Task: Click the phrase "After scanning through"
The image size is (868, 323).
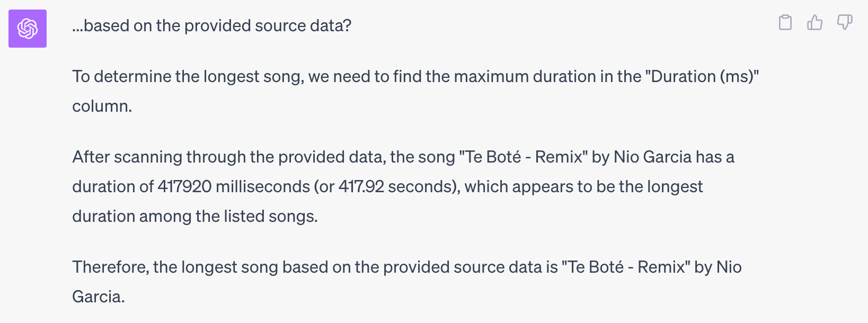Action: click(159, 157)
